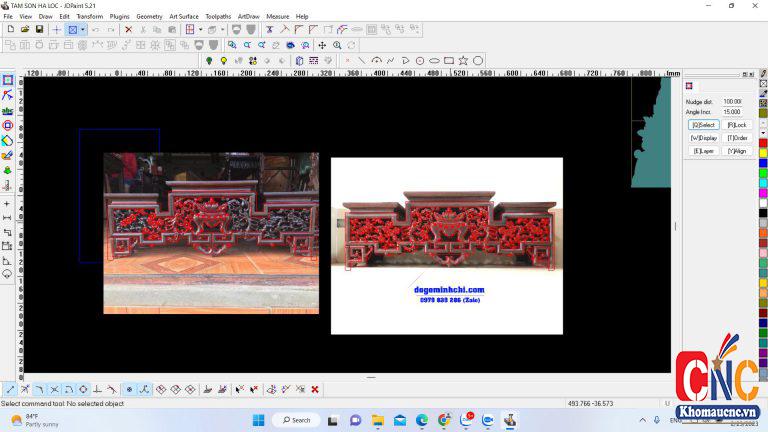This screenshot has width=768, height=432.
Task: Click the [Q]Select button
Action: (x=703, y=125)
